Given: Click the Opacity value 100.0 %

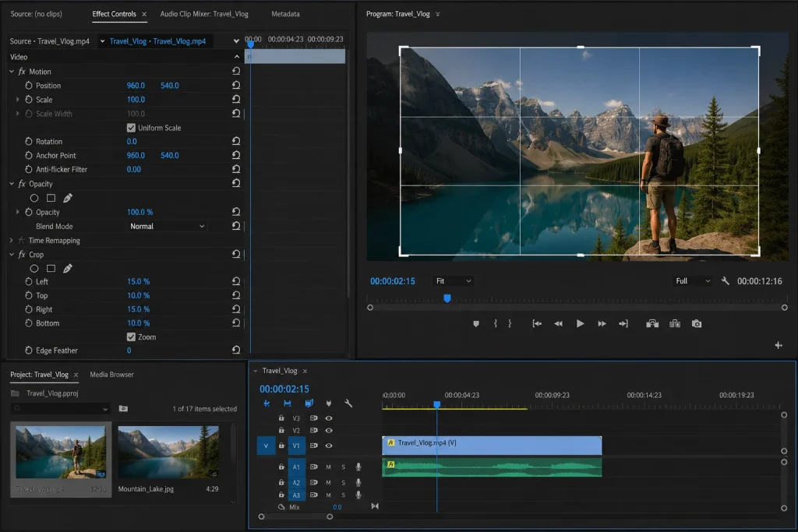Looking at the screenshot, I should click(140, 212).
